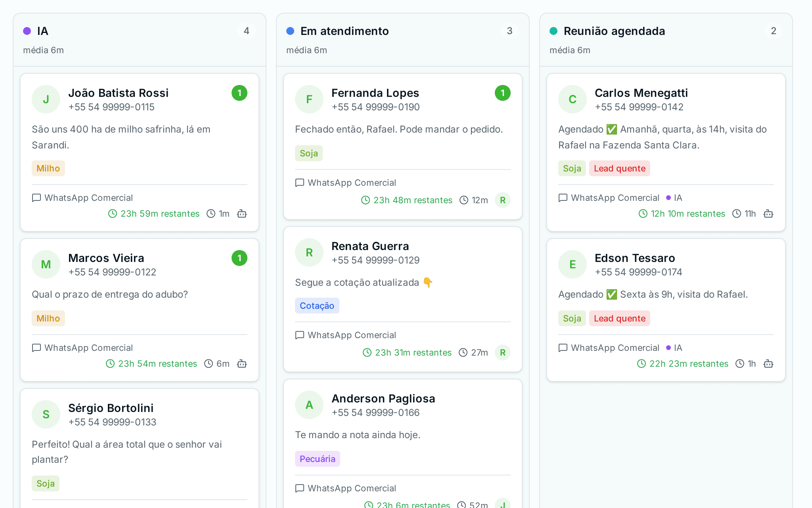The image size is (812, 508).
Task: Click the unread badge on Marcos Vieira's card
Action: coord(239,258)
